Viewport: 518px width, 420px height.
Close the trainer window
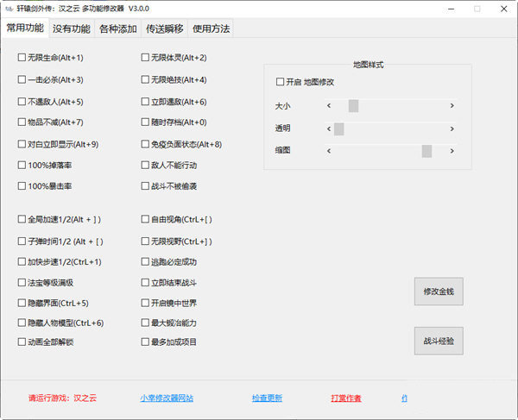tap(504, 9)
